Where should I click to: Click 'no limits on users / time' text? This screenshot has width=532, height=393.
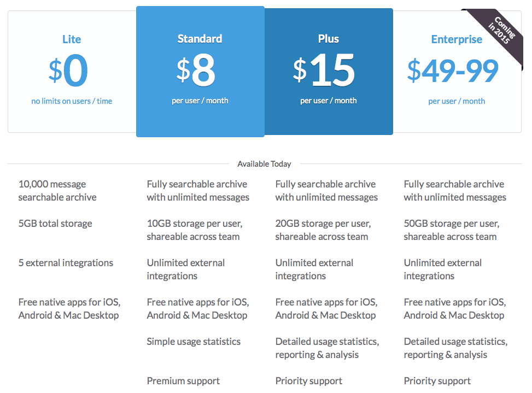pyautogui.click(x=72, y=101)
